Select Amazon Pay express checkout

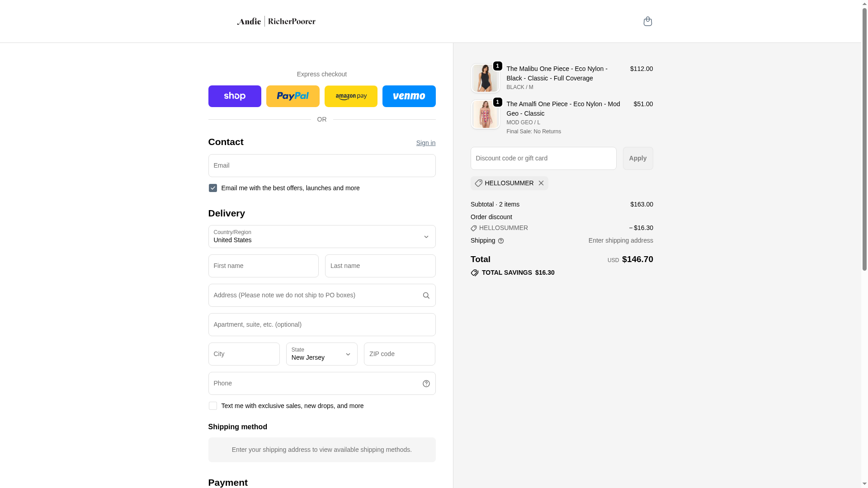coord(351,96)
